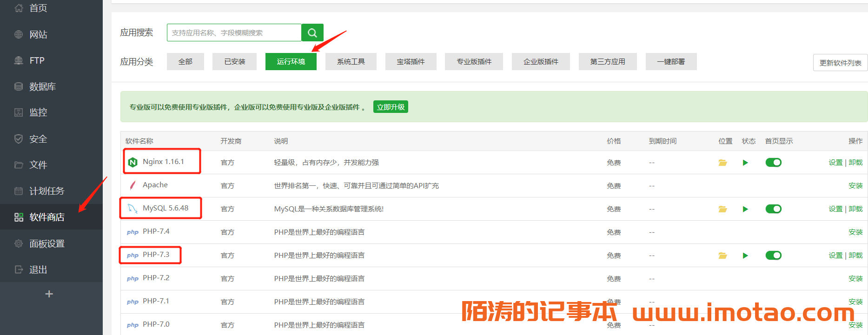Click the plus icon in sidebar
The image size is (868, 335).
(x=49, y=294)
